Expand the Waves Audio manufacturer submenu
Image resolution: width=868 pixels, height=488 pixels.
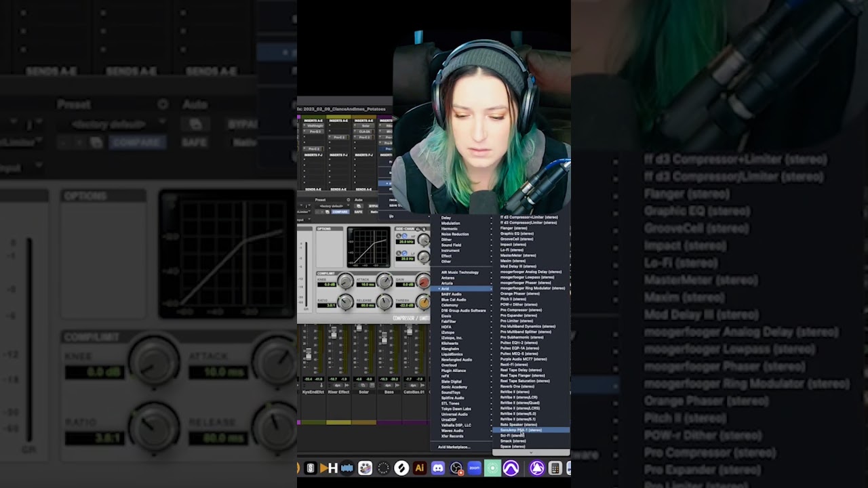coord(461,430)
